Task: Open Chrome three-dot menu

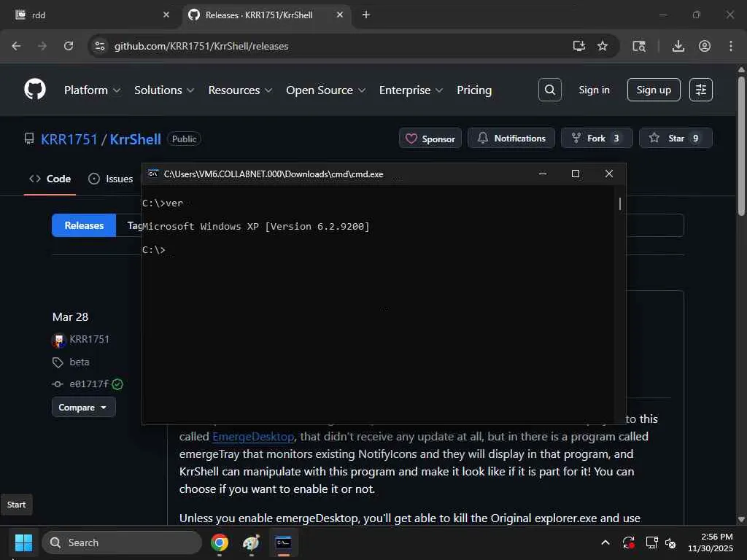Action: [x=731, y=46]
